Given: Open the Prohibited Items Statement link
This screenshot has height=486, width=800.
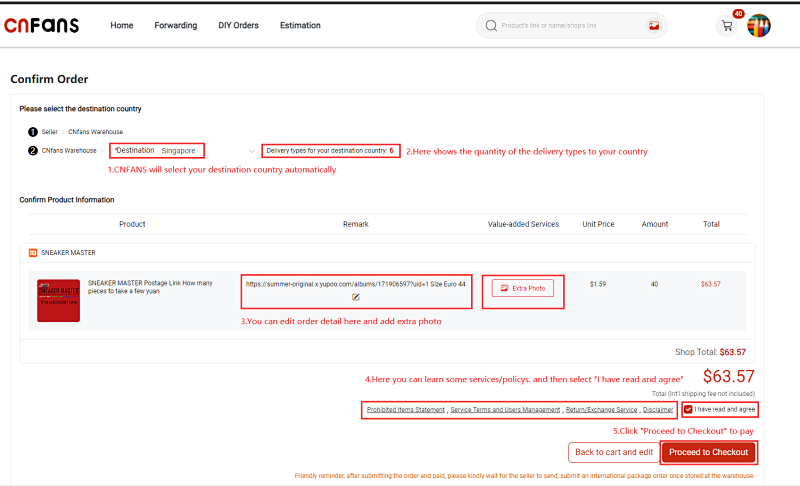Looking at the screenshot, I should 406,410.
